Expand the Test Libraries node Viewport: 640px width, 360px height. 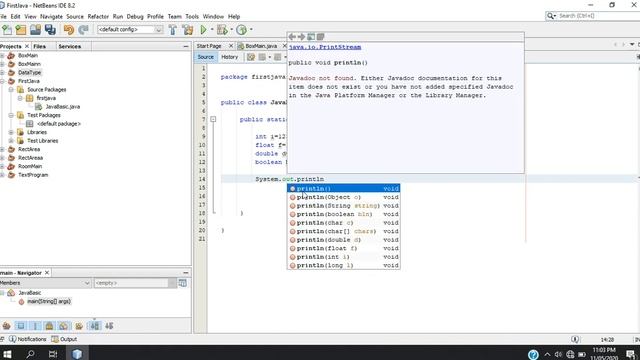(11, 141)
